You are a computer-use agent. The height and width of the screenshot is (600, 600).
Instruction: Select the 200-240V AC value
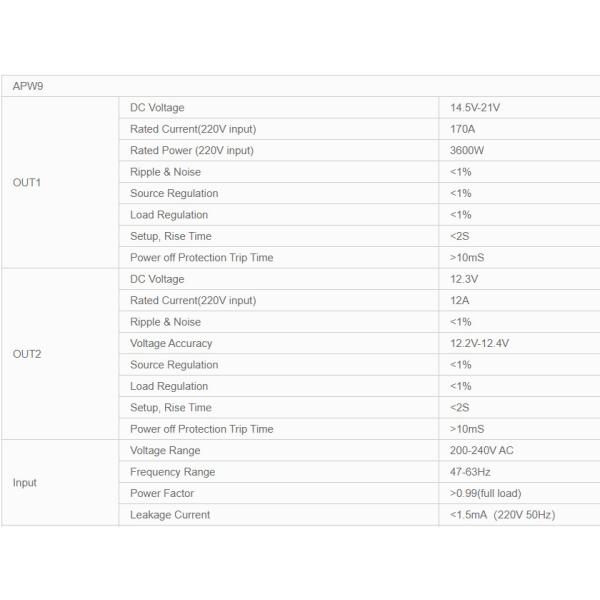pos(483,451)
